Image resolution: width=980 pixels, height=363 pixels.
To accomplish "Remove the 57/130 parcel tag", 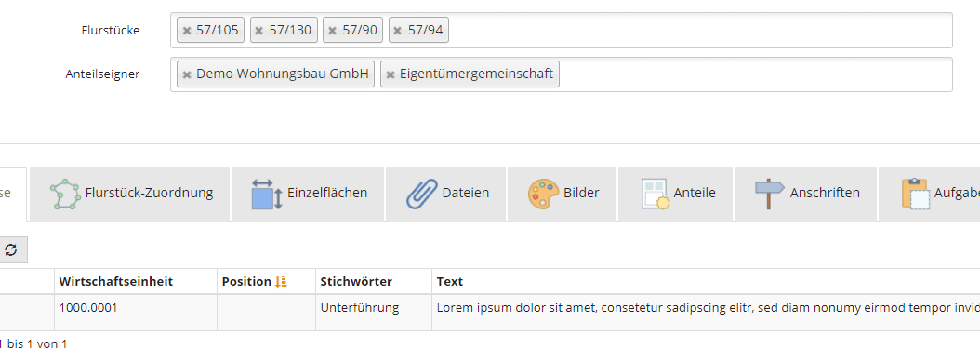I will click(259, 31).
